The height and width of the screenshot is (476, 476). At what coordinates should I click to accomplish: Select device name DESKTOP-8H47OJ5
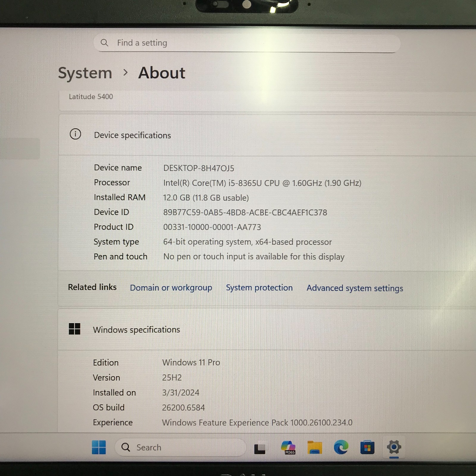(199, 168)
